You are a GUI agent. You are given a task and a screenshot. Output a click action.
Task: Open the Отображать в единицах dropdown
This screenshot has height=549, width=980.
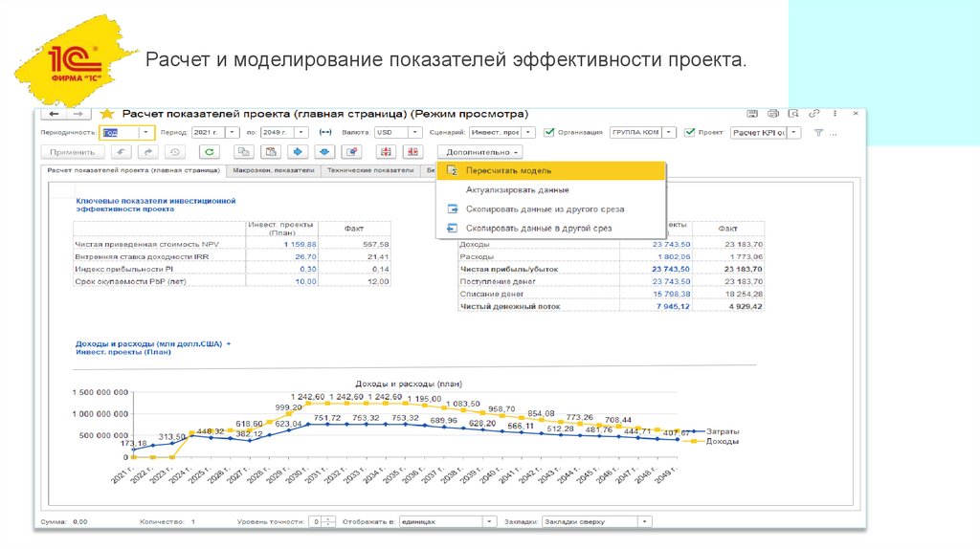pos(489,521)
